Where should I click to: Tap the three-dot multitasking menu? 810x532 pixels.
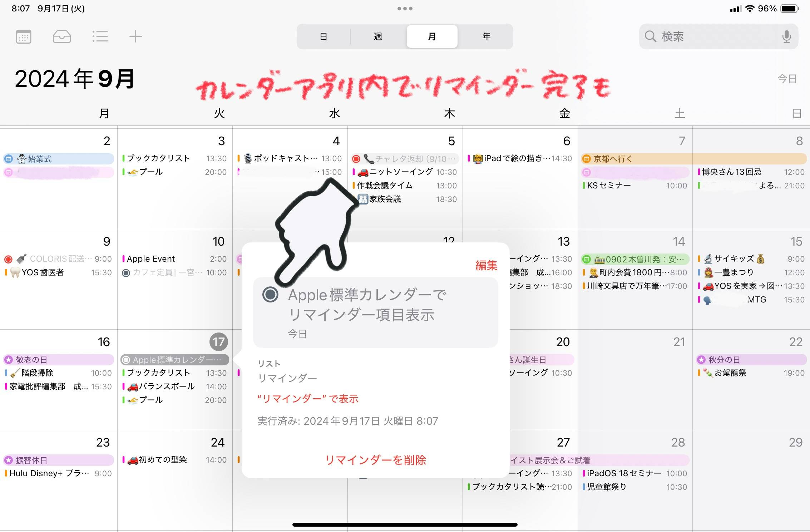click(405, 9)
